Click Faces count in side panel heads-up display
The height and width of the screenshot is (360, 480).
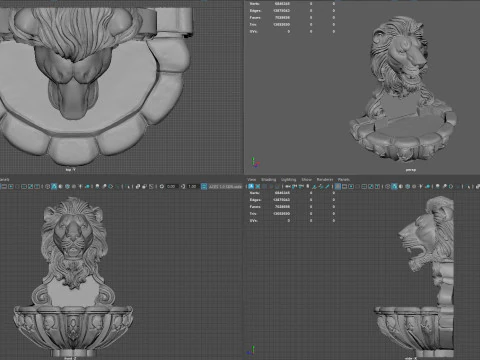tap(282, 207)
